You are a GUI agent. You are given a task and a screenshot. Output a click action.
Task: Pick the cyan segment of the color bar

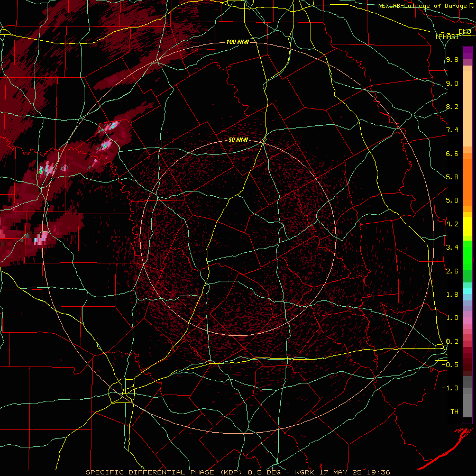click(x=467, y=291)
